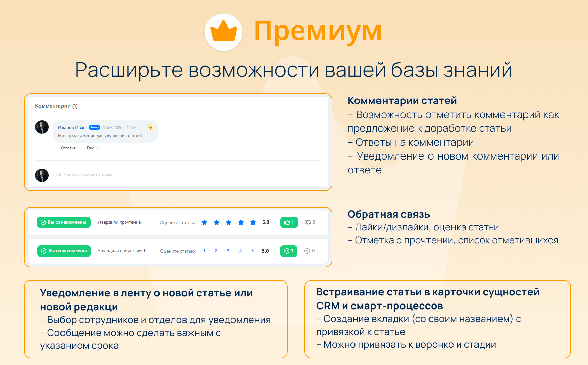Screen dimensions: 588x365
Task: Open "Утвердили прочтение: 1" list in the star row
Action: pos(121,222)
